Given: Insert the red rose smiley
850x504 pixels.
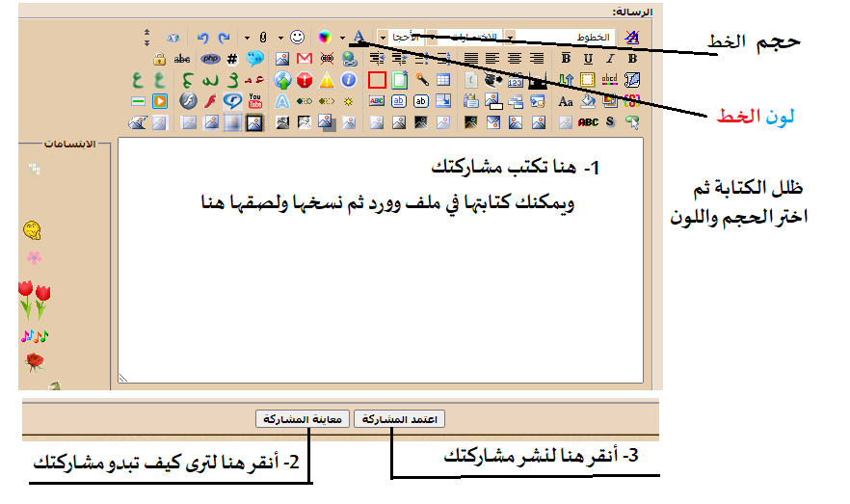Looking at the screenshot, I should point(35,361).
